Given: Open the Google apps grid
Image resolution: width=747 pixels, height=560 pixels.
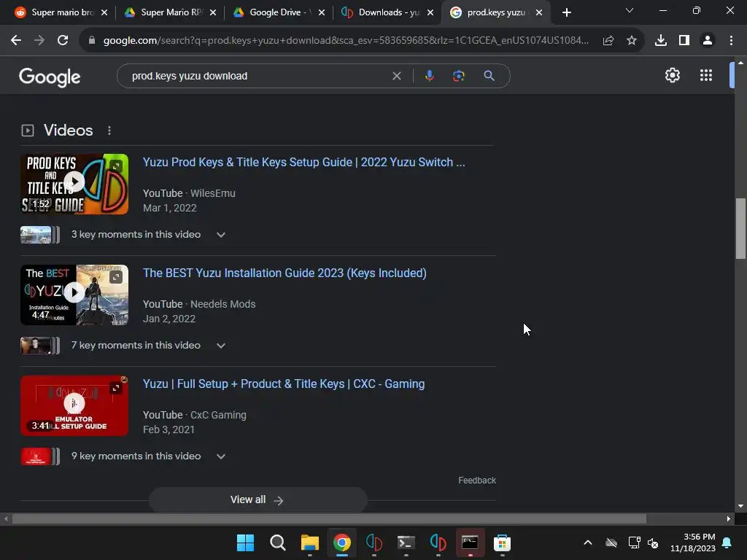Looking at the screenshot, I should click(706, 75).
